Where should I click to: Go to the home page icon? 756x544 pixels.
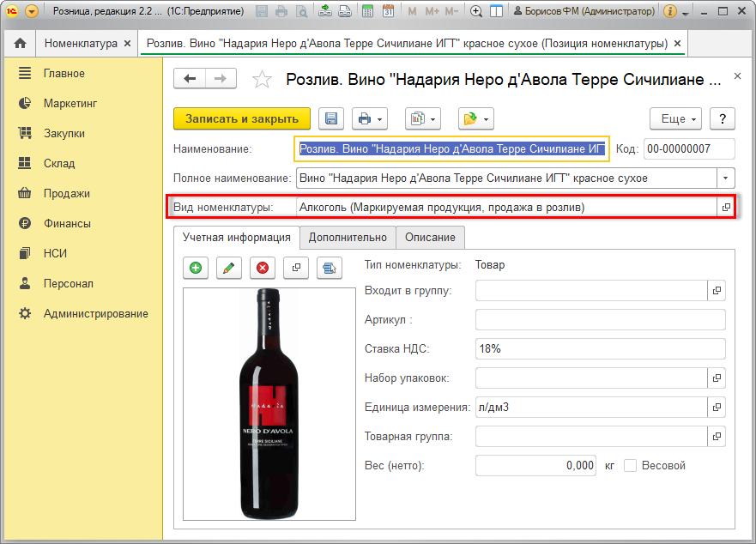coord(20,43)
